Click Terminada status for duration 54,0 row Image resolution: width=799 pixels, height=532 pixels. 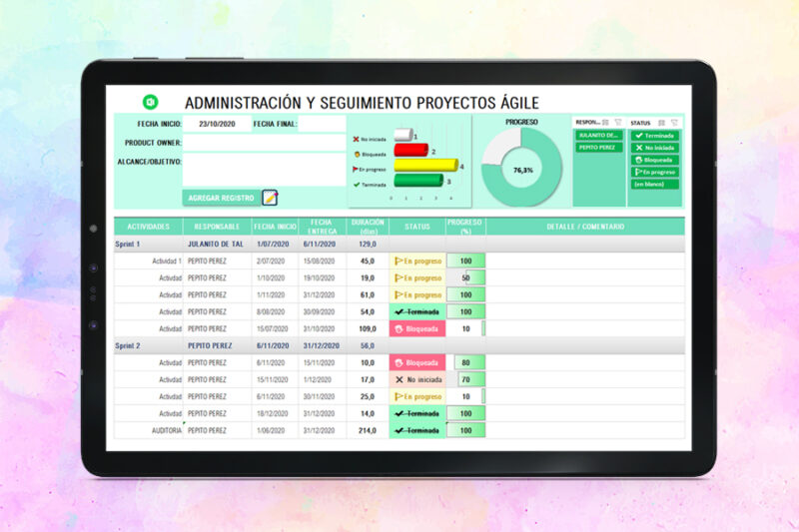pos(417,312)
